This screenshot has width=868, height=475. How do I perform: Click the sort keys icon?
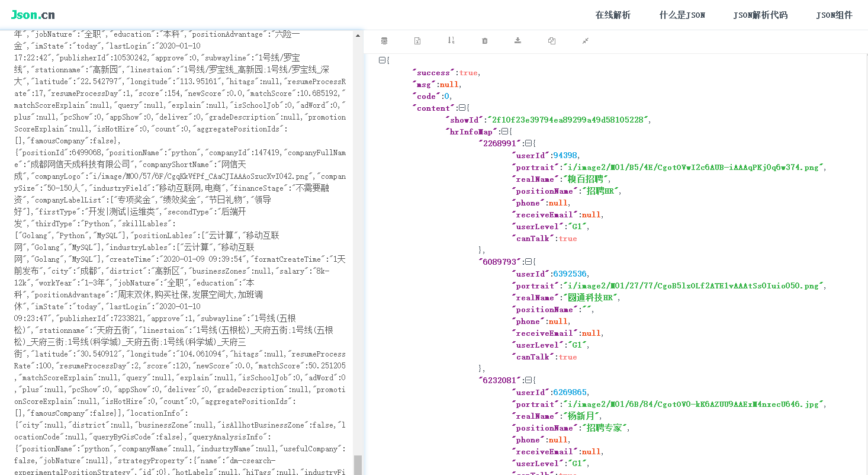(x=451, y=41)
